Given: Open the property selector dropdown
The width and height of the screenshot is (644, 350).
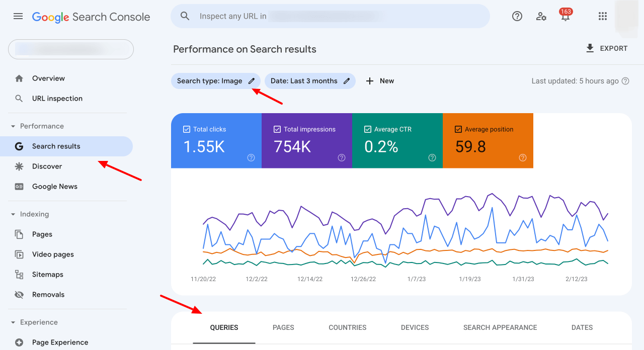Looking at the screenshot, I should (71, 49).
